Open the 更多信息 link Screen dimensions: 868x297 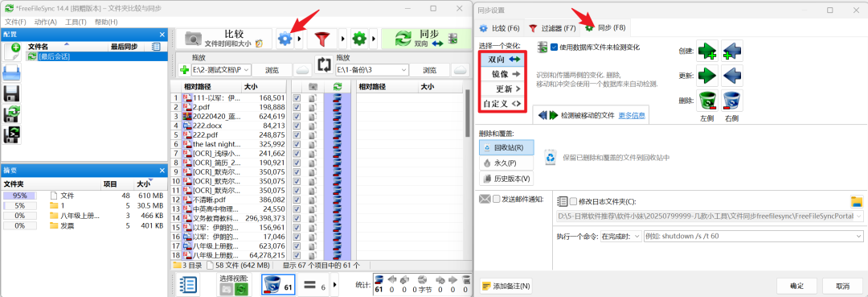coord(632,115)
